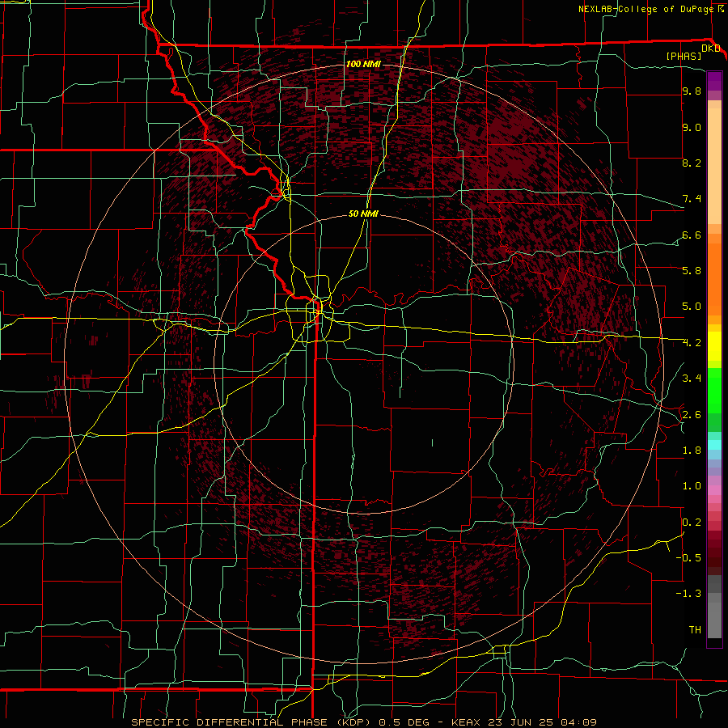Click the 9.0 value on the scale

point(692,127)
